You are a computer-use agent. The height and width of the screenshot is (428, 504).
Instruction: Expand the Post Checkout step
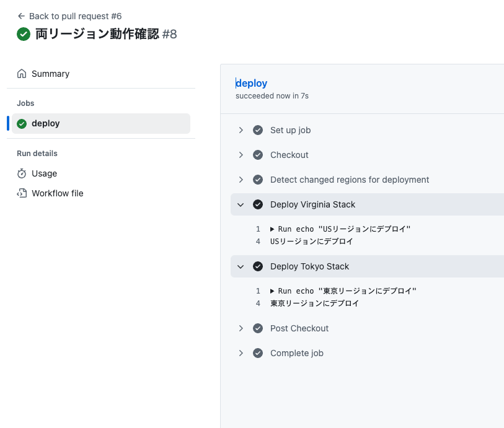[x=241, y=328]
